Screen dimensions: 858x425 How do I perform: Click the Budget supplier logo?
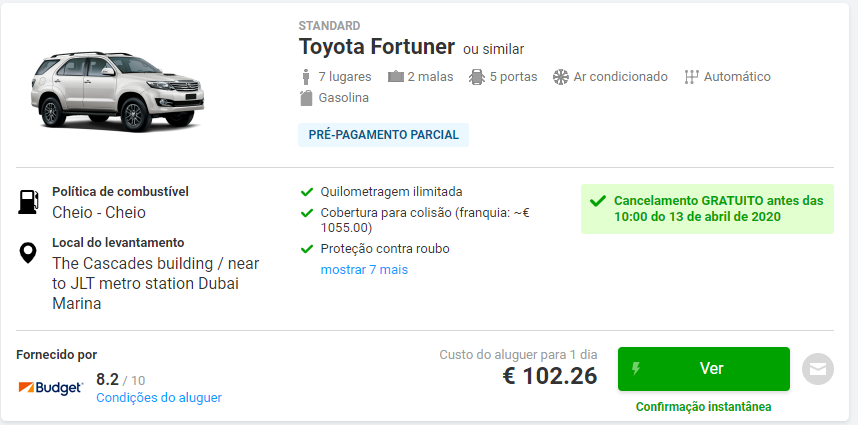51,388
